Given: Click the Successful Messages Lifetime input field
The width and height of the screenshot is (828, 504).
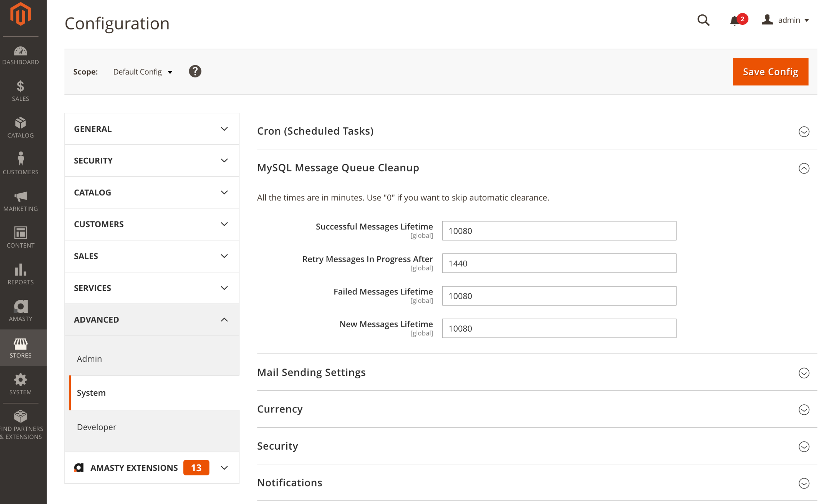Looking at the screenshot, I should pyautogui.click(x=559, y=231).
